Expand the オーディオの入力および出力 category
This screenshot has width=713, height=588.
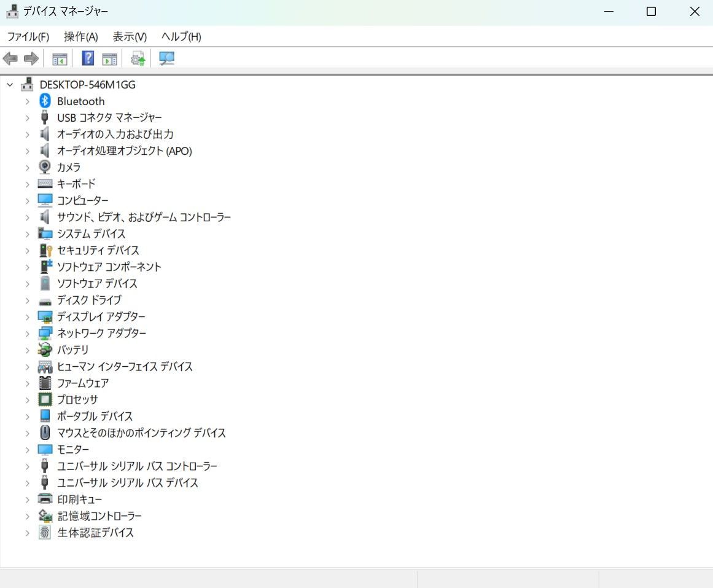point(27,135)
